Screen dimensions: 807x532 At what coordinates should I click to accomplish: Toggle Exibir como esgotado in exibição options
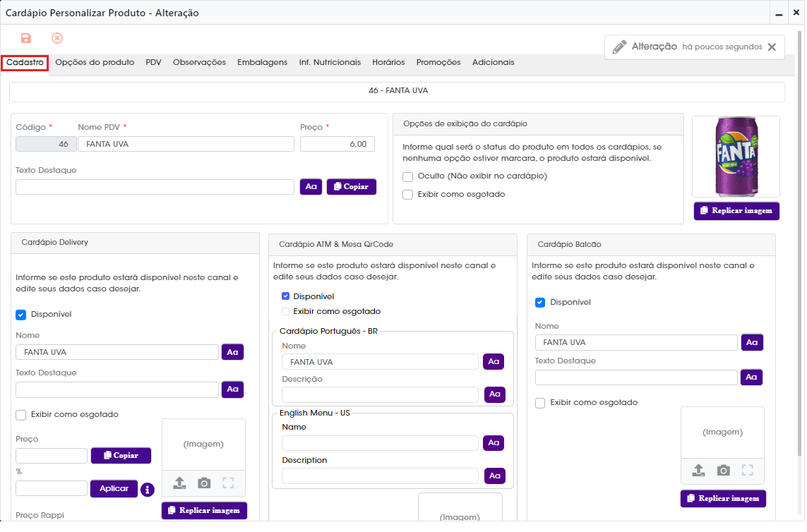[407, 195]
